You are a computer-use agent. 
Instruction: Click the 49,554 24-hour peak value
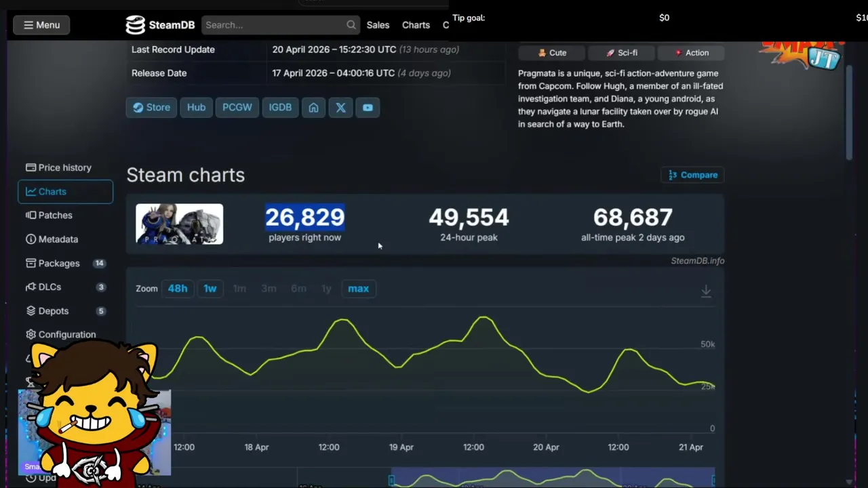coord(469,218)
